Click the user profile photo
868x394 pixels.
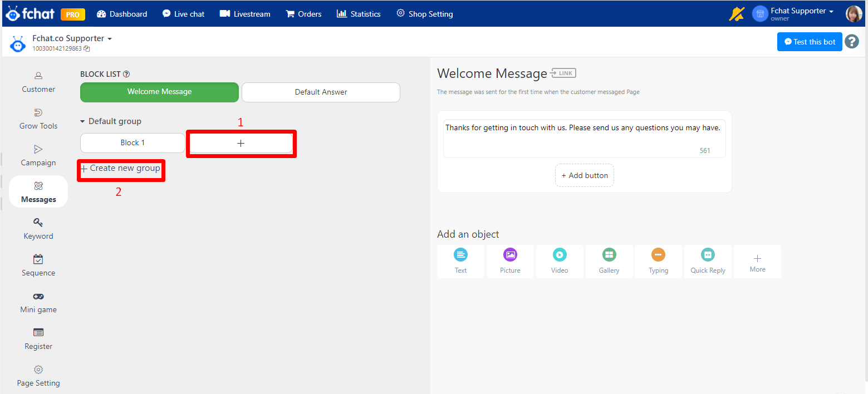coord(854,14)
